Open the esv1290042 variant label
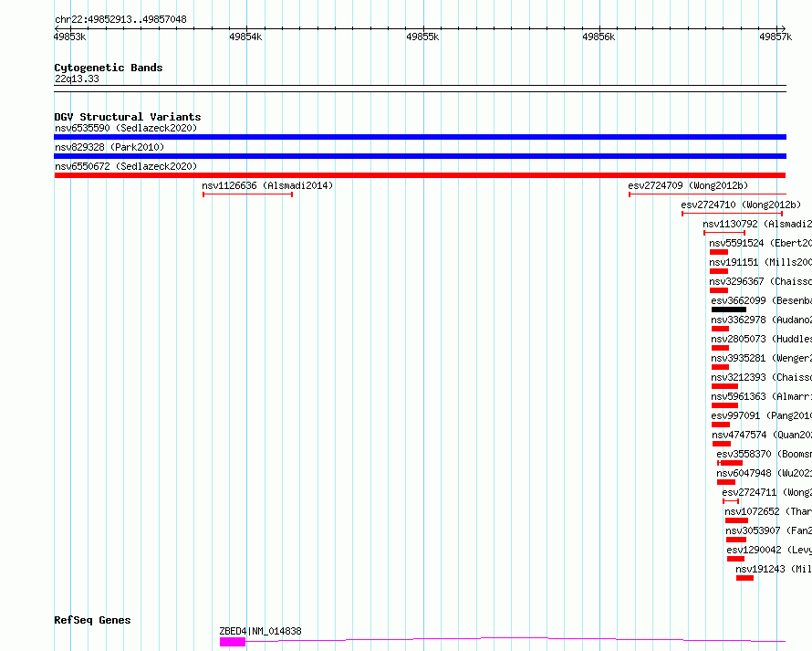This screenshot has height=651, width=812. point(769,550)
